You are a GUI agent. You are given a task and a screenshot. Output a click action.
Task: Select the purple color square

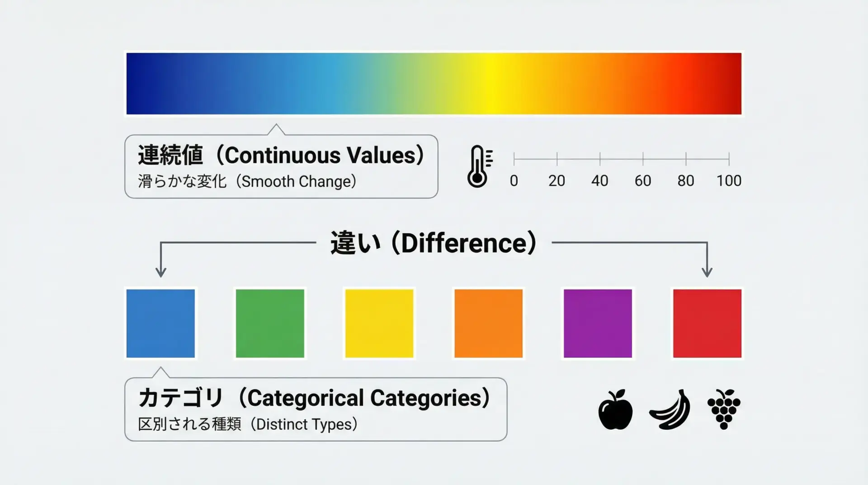(x=598, y=323)
